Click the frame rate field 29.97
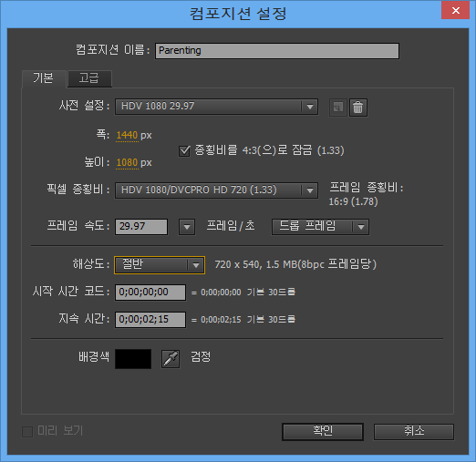 (x=141, y=227)
